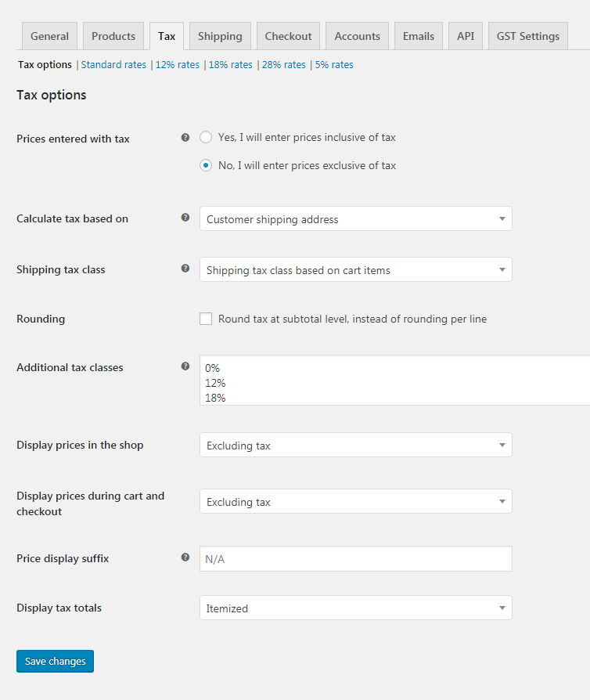Click help icon next to Calculate tax based on
The height and width of the screenshot is (700, 590).
pos(185,218)
